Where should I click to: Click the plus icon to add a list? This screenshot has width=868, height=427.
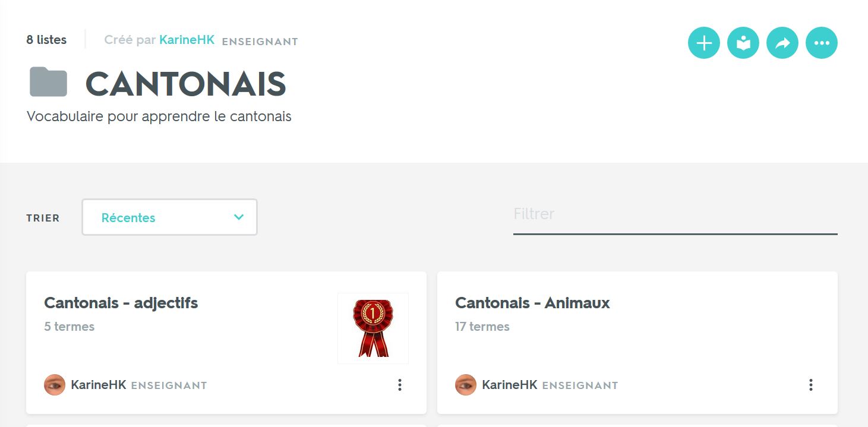(704, 43)
